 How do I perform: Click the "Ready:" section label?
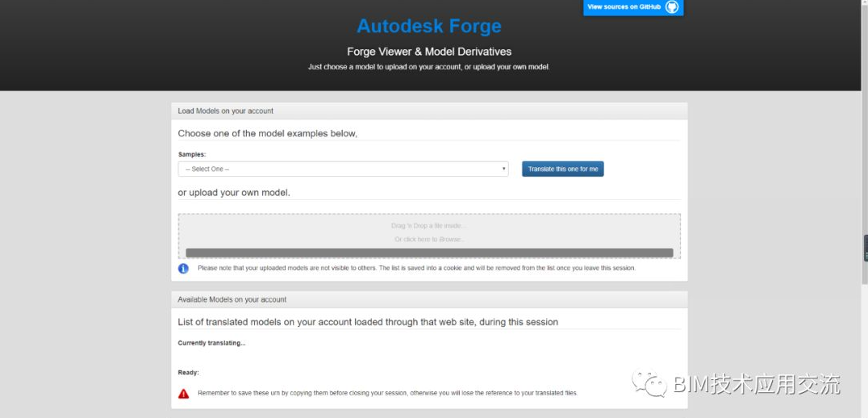tap(188, 373)
